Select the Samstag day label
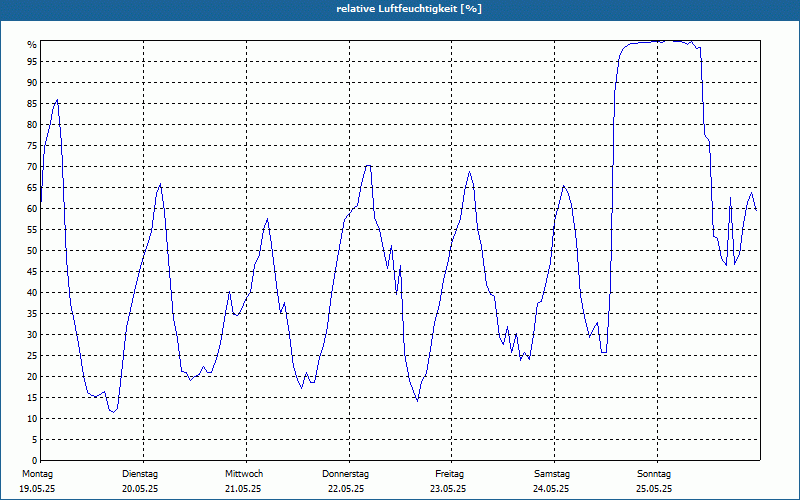800x500 pixels. 552,474
